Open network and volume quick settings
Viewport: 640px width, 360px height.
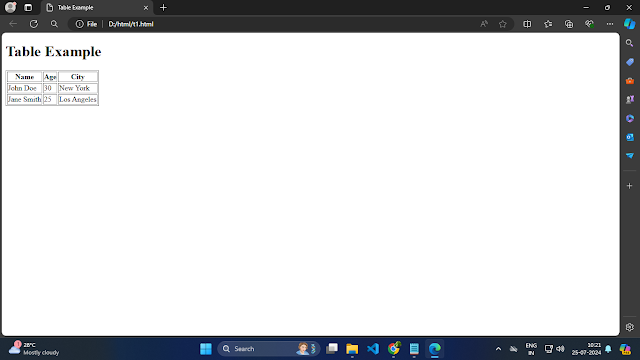pyautogui.click(x=554, y=349)
